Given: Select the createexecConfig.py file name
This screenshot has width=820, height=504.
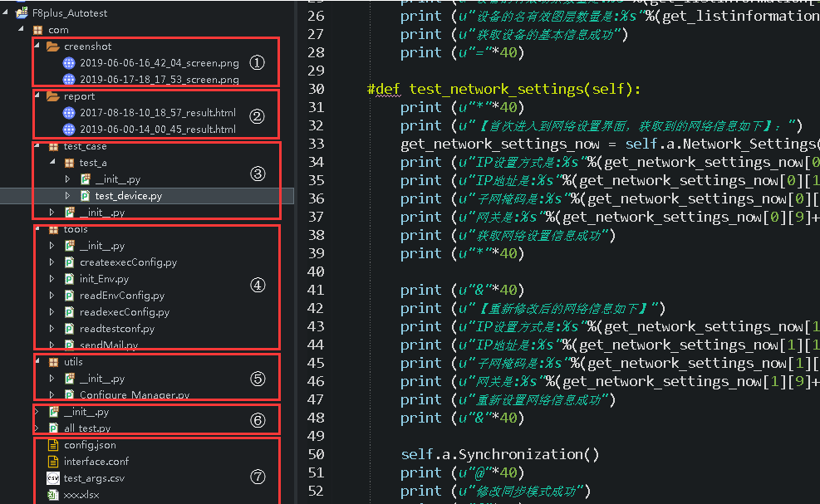Looking at the screenshot, I should tap(129, 262).
